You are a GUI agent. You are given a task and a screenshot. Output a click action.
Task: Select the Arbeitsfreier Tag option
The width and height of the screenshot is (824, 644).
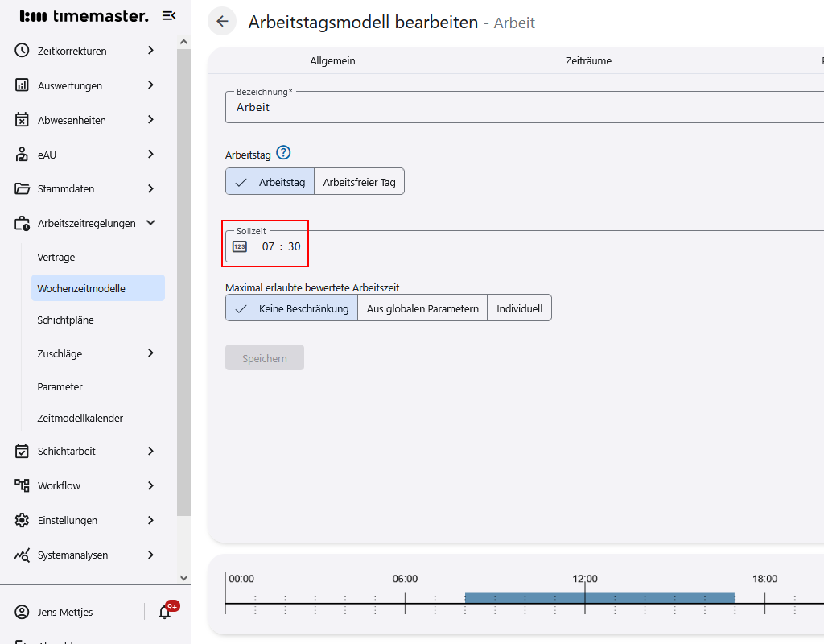[x=359, y=182]
